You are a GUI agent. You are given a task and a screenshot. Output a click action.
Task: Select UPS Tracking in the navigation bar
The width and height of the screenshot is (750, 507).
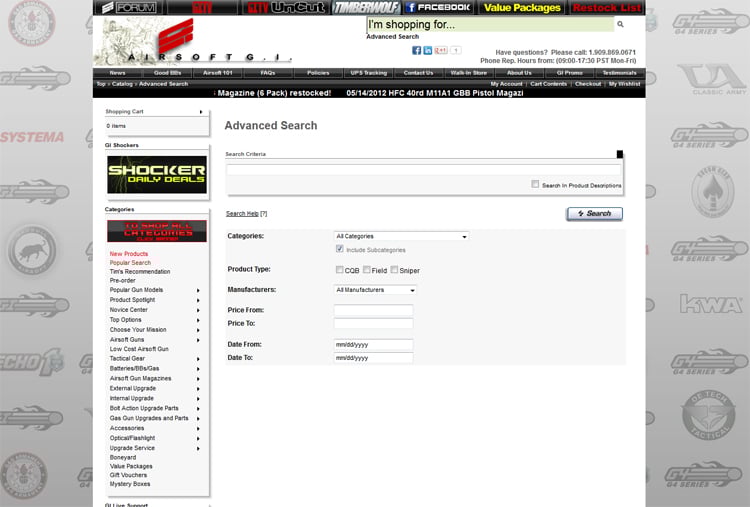click(x=368, y=73)
